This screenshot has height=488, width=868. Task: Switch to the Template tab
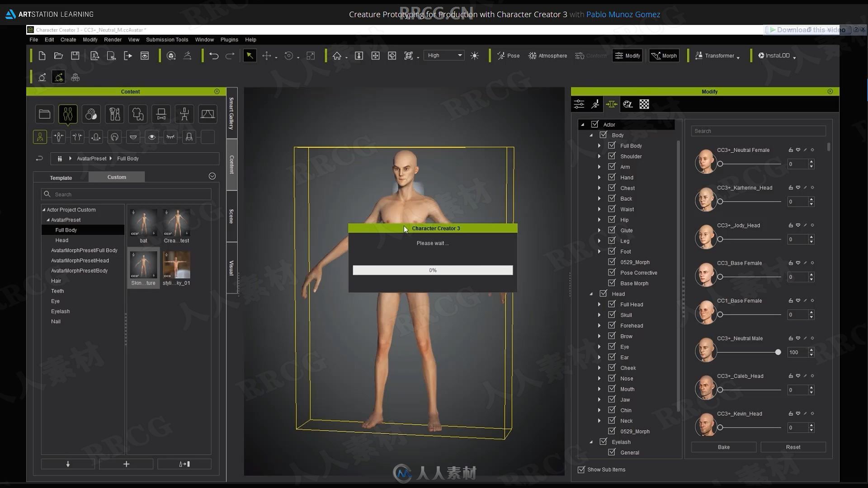pyautogui.click(x=61, y=178)
